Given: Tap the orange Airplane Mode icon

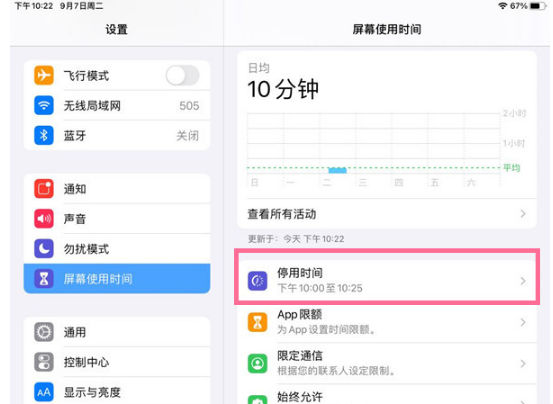Looking at the screenshot, I should click(44, 75).
